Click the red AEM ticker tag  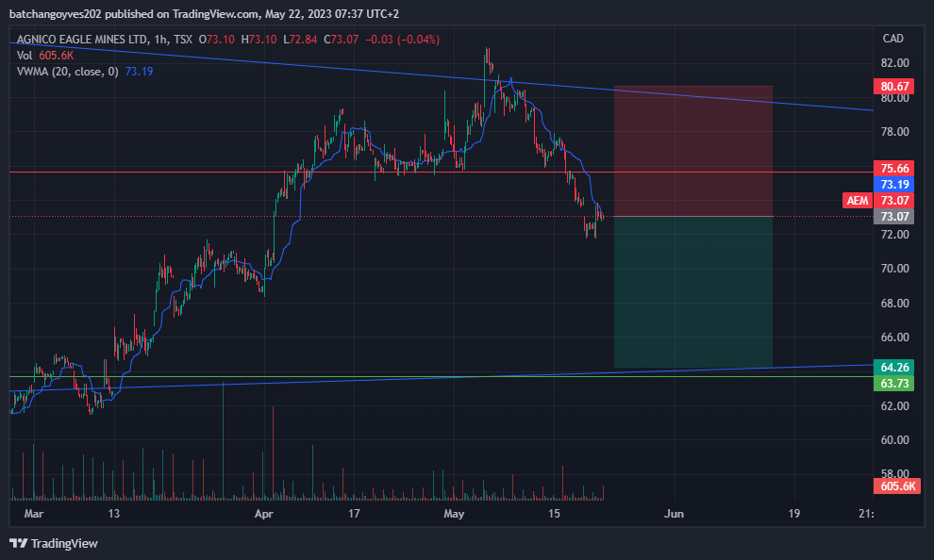tap(858, 201)
